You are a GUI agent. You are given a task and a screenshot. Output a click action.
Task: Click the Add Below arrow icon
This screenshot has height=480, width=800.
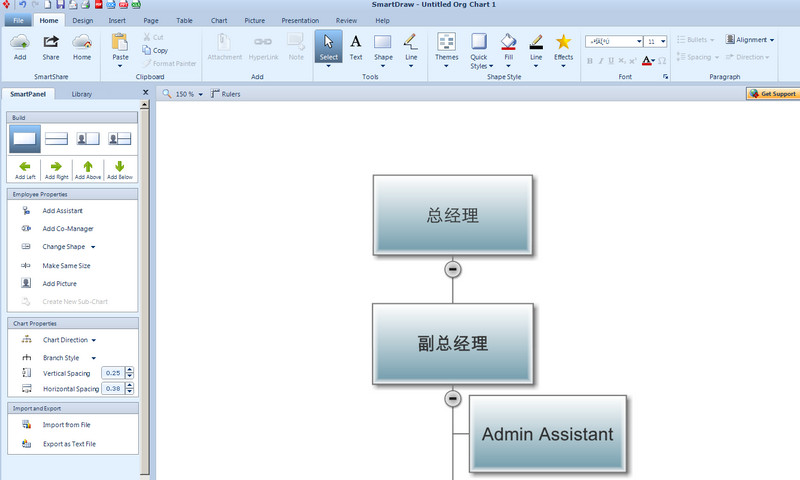point(120,166)
